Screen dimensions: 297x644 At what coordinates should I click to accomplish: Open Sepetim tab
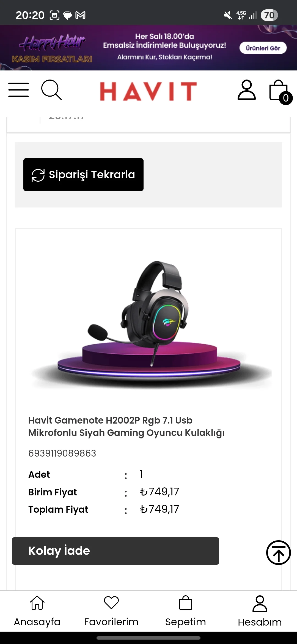click(x=186, y=611)
